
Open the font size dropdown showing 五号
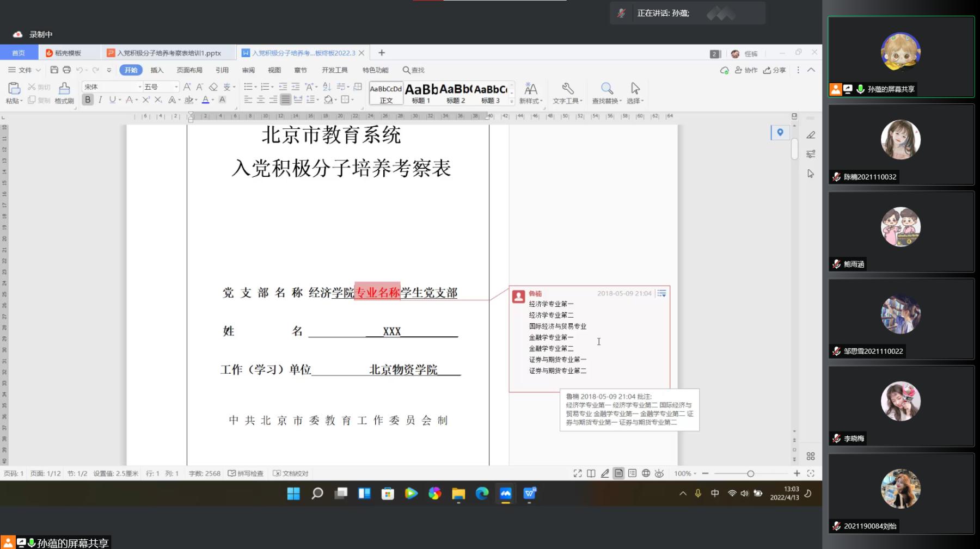point(161,87)
